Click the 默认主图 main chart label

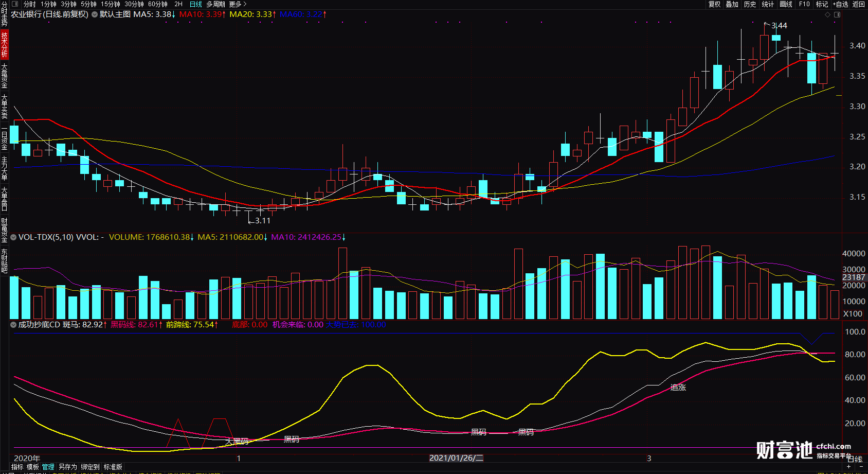pyautogui.click(x=115, y=14)
